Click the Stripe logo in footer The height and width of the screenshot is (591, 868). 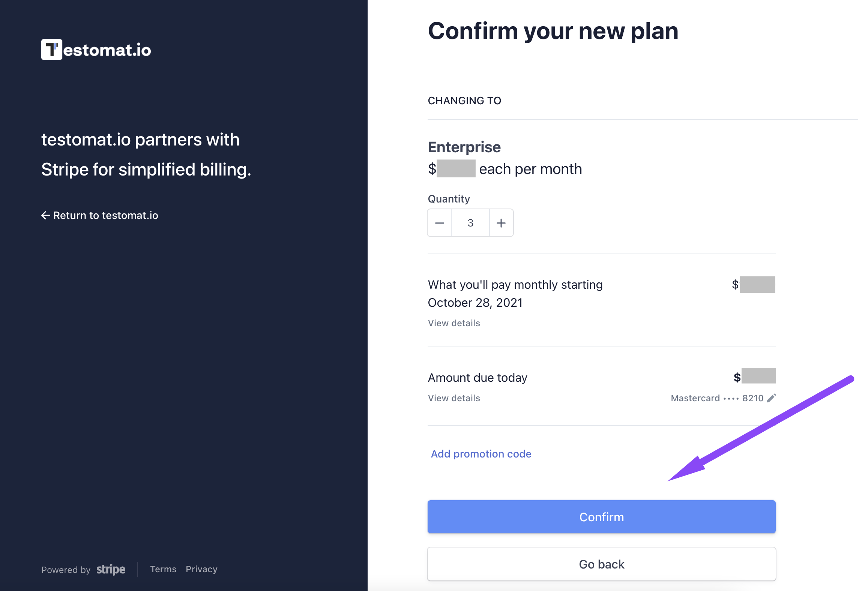tap(111, 569)
